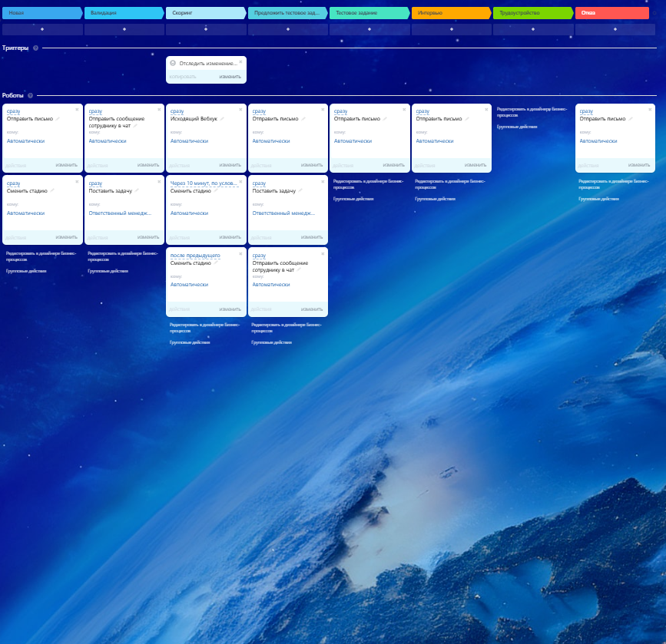Click the red Отказ stage color bar
666x644 pixels.
point(611,13)
